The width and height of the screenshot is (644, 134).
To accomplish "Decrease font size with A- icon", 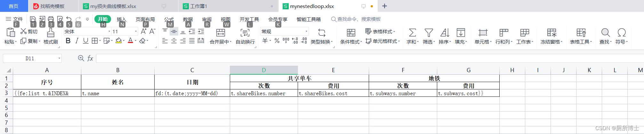I will tap(152, 31).
